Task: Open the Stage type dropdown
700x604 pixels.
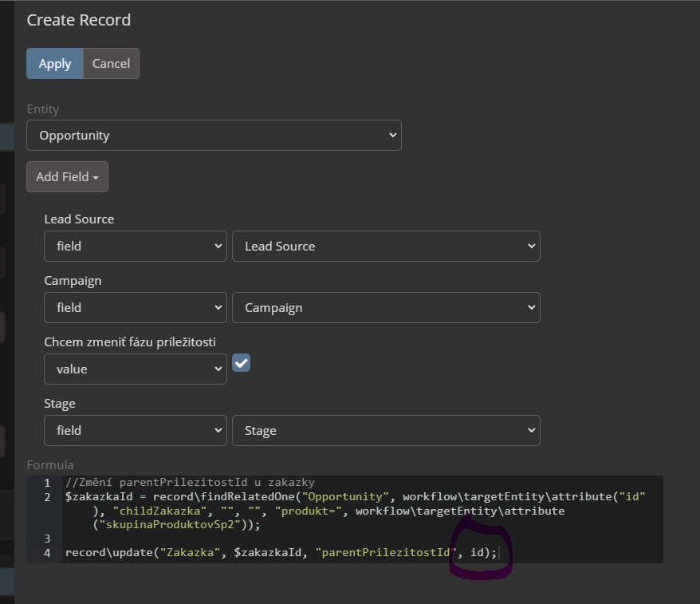Action: 135,431
